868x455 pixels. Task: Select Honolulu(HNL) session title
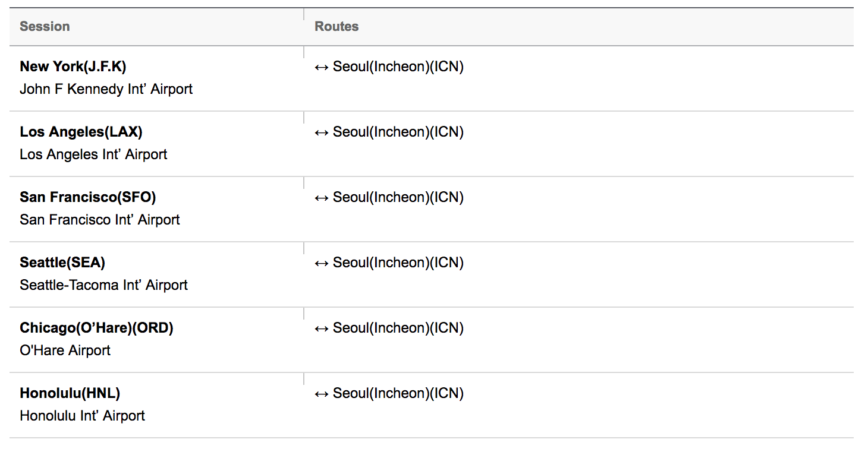click(70, 393)
